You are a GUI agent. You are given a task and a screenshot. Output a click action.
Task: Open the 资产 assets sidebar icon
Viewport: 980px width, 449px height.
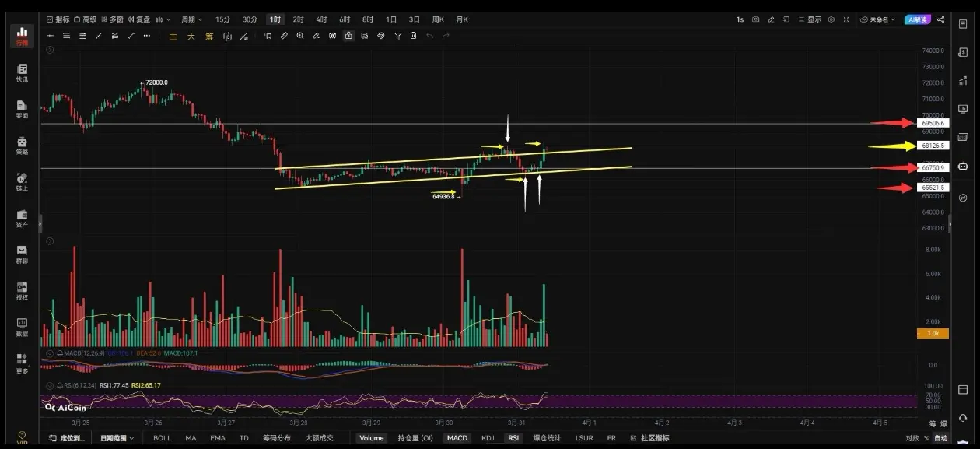(22, 219)
